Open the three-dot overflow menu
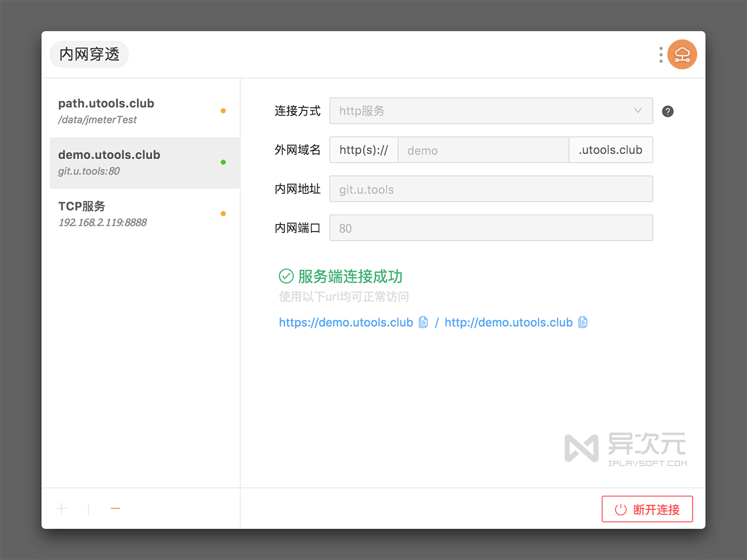Image resolution: width=747 pixels, height=560 pixels. [660, 54]
